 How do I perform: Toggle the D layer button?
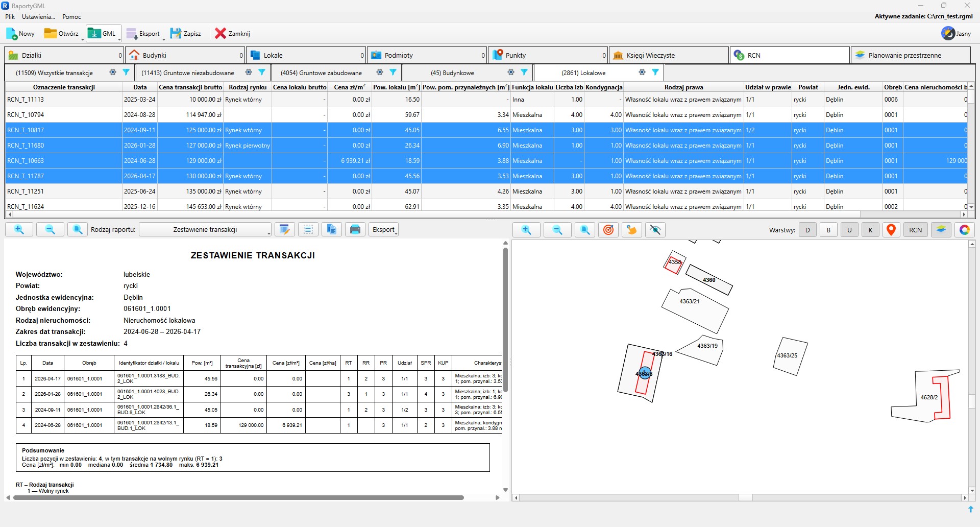point(807,230)
